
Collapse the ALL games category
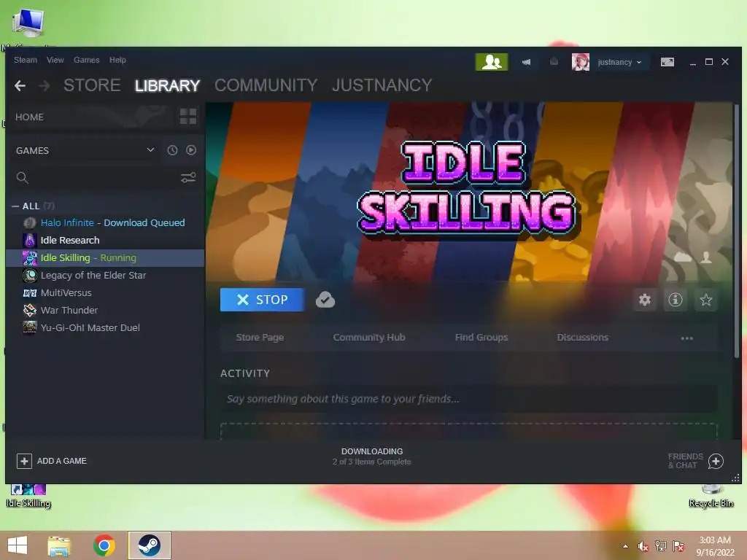(x=15, y=206)
